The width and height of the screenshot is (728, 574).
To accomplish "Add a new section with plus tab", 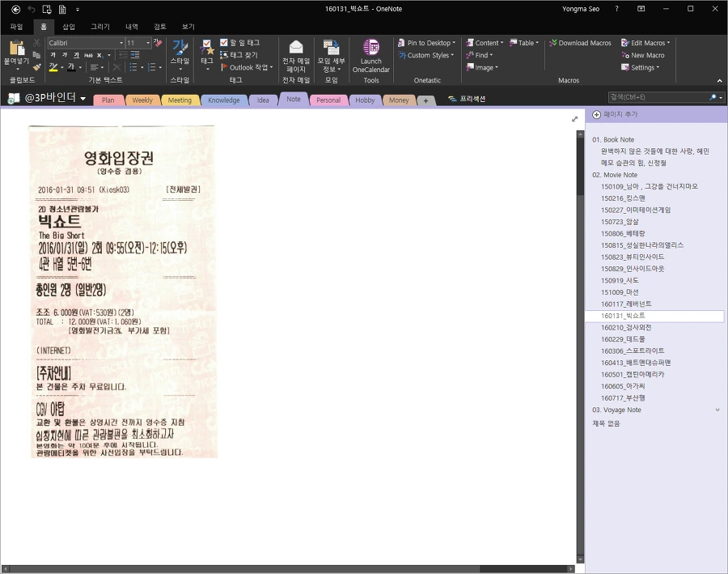I will point(425,100).
